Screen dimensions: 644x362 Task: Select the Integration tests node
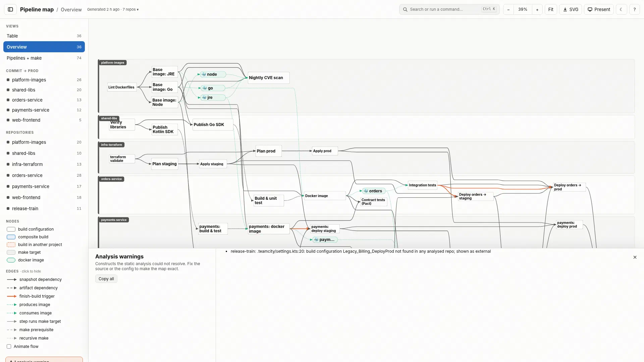(423, 185)
